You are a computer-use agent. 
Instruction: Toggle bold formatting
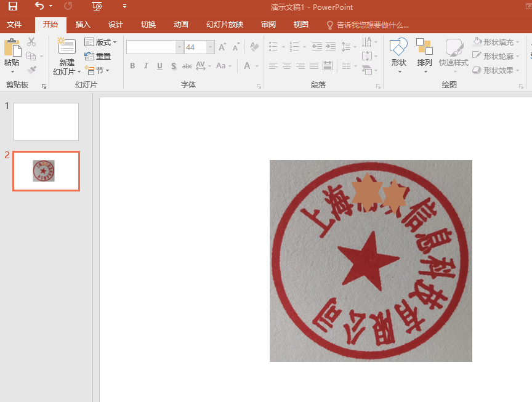pos(132,66)
